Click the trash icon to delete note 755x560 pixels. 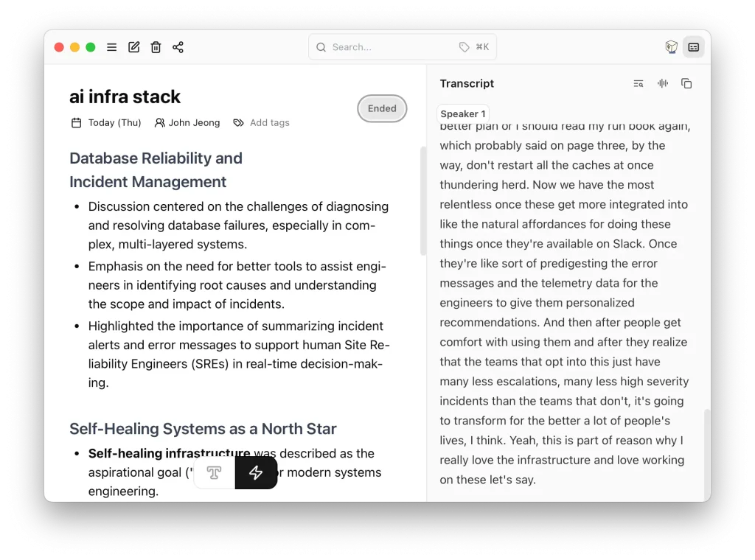pos(156,46)
